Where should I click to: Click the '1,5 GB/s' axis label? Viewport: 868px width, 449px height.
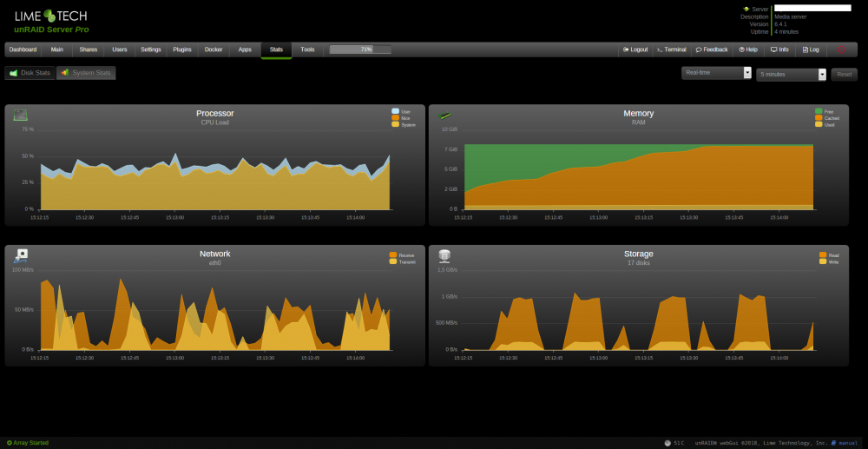(447, 269)
